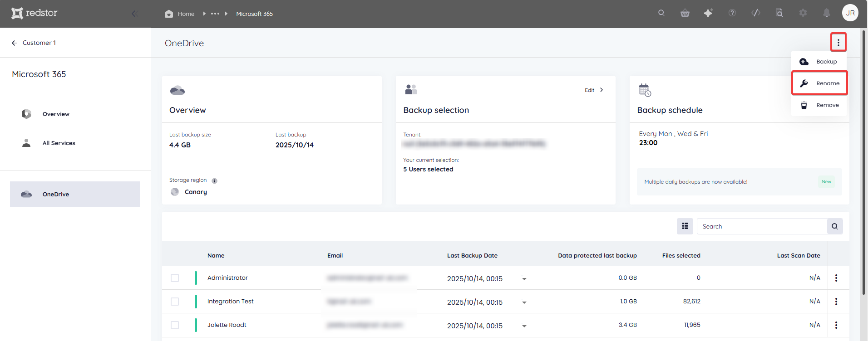Sort by Data protected last backup
The image size is (868, 341).
[597, 256]
